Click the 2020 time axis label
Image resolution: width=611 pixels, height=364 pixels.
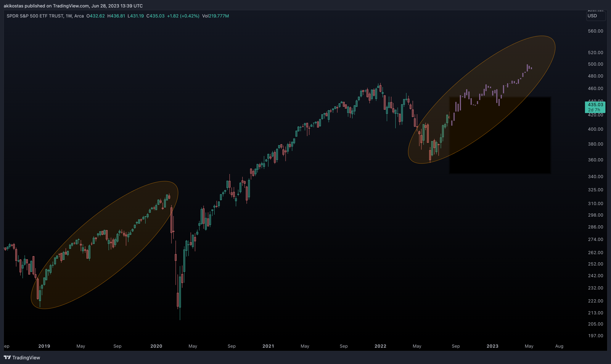[x=156, y=346]
